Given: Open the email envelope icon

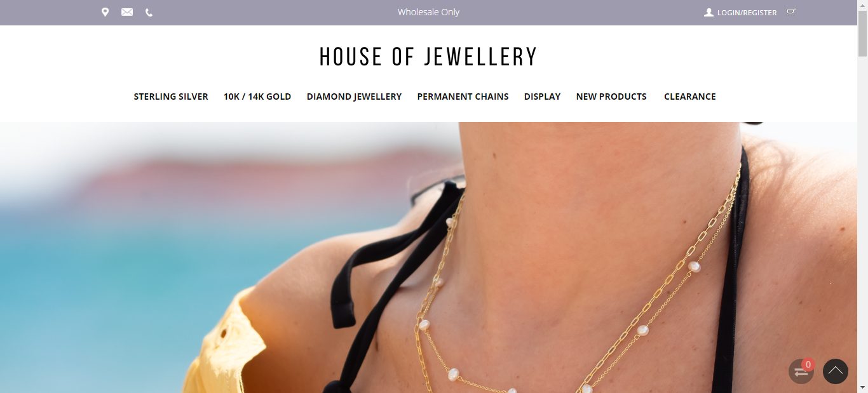Looking at the screenshot, I should [x=127, y=12].
